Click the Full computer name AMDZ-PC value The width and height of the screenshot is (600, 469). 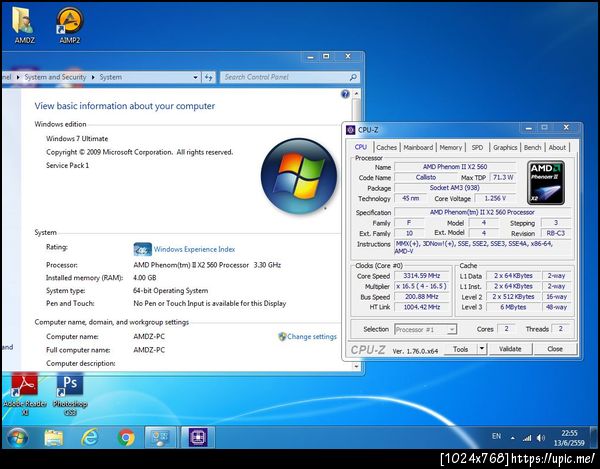point(149,350)
